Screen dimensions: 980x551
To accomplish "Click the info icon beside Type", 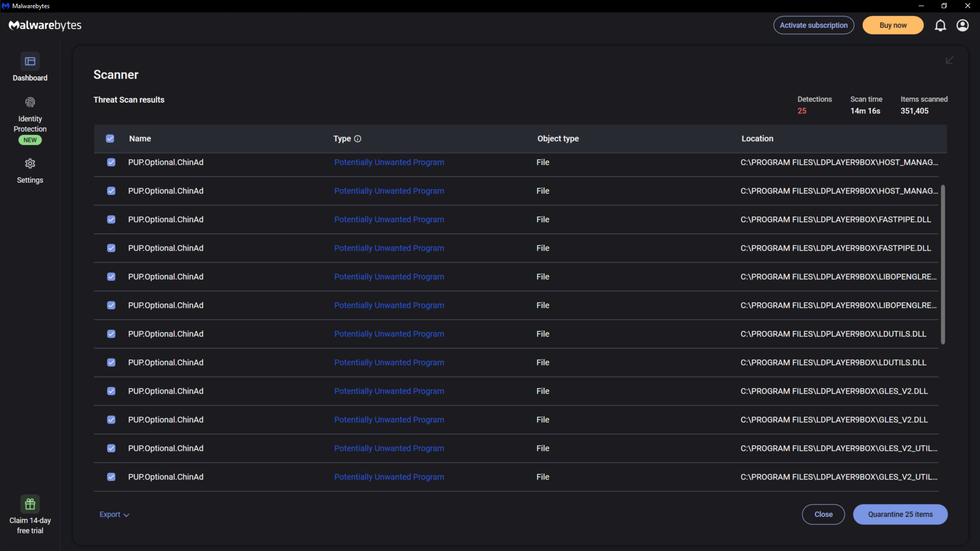I will coord(357,139).
